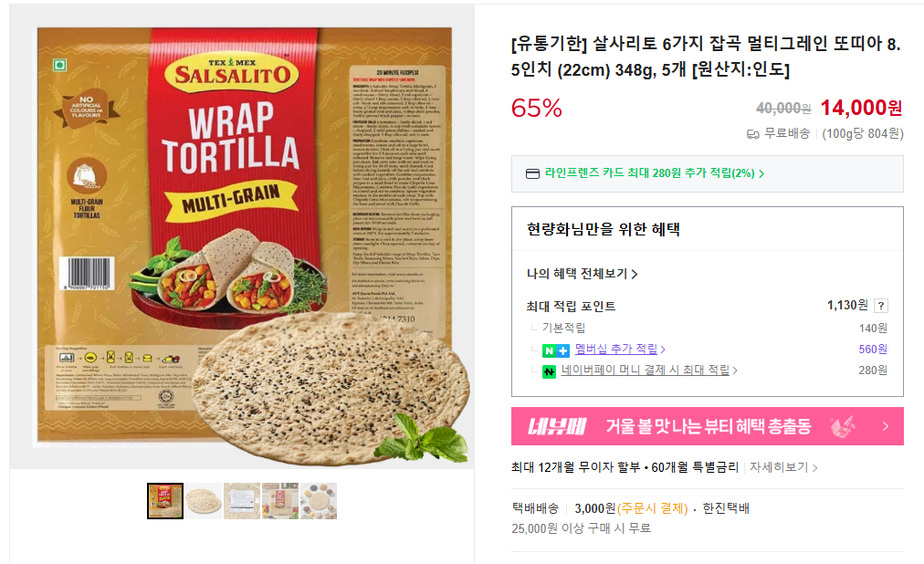Select the first package thumbnail
Screen dimensions: 924x564
pos(165,501)
